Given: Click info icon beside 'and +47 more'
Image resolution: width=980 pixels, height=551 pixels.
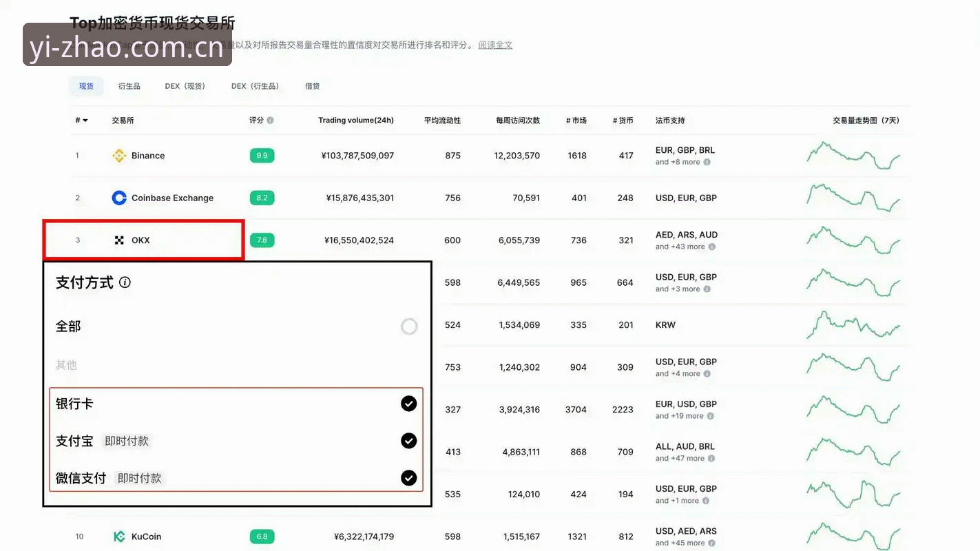Looking at the screenshot, I should pos(711,459).
